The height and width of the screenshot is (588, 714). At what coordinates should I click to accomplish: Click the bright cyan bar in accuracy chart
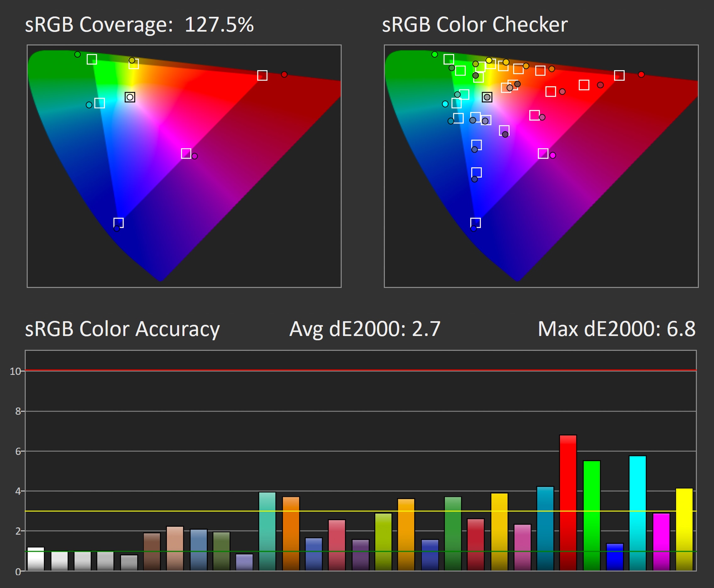coord(637,513)
